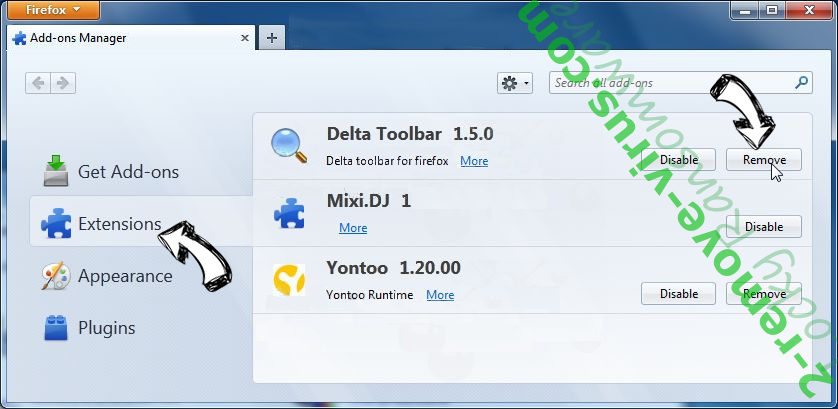This screenshot has height=409, width=838.
Task: Click the Yontoo yellow logo icon
Action: pos(289,280)
